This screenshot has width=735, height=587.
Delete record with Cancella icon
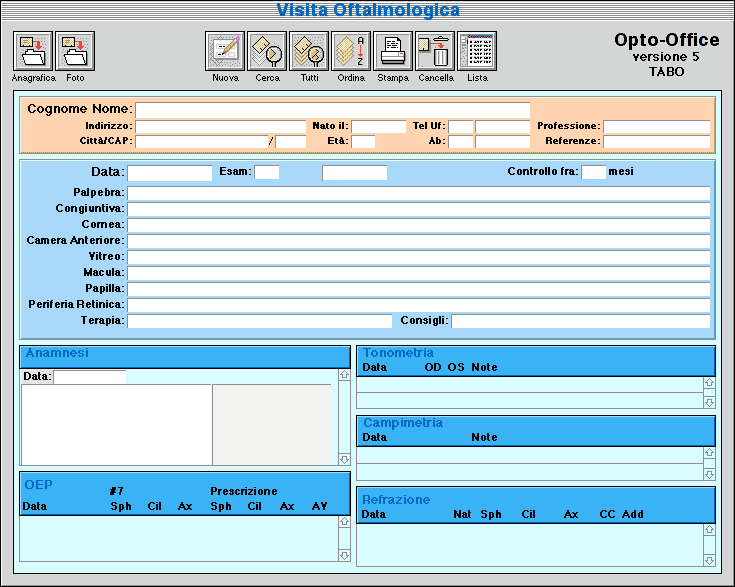435,51
